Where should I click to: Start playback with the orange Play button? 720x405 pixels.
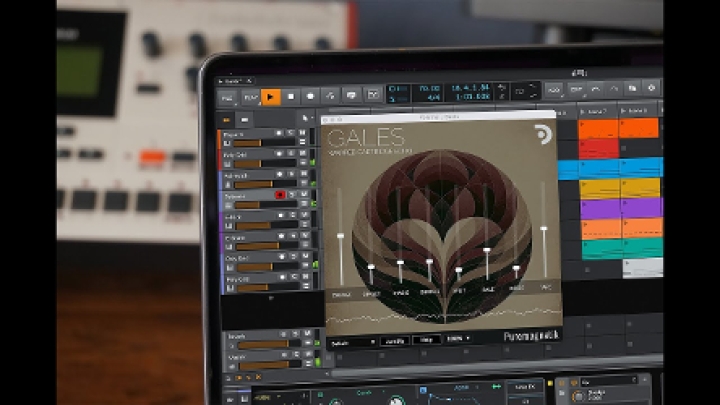[x=270, y=97]
